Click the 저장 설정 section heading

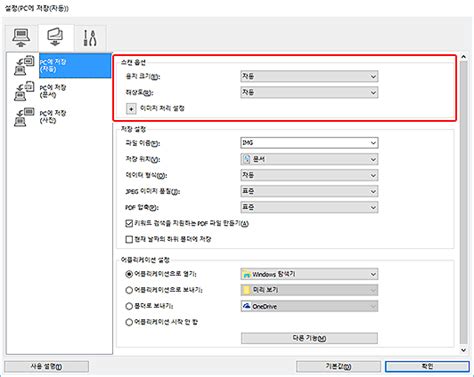[x=133, y=129]
